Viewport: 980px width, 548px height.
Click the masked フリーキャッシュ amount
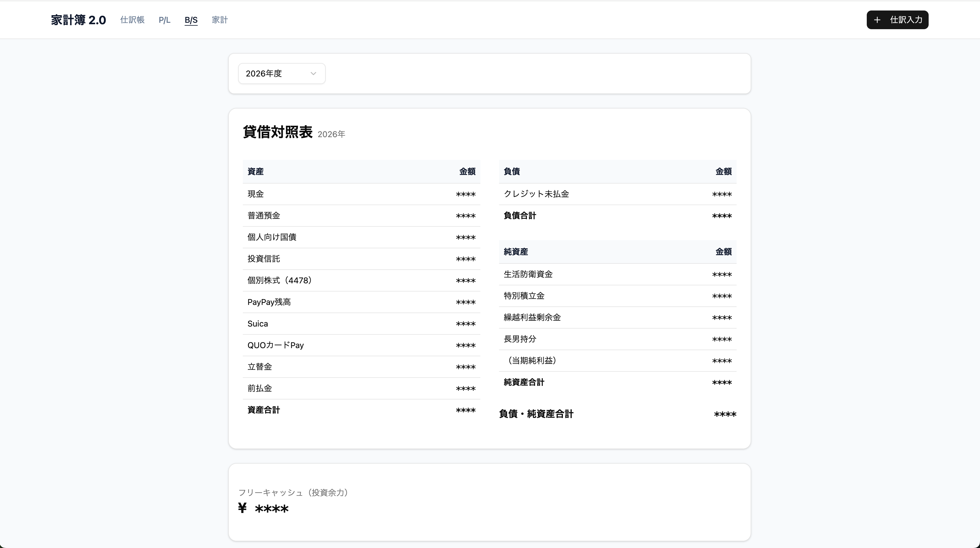coord(263,508)
